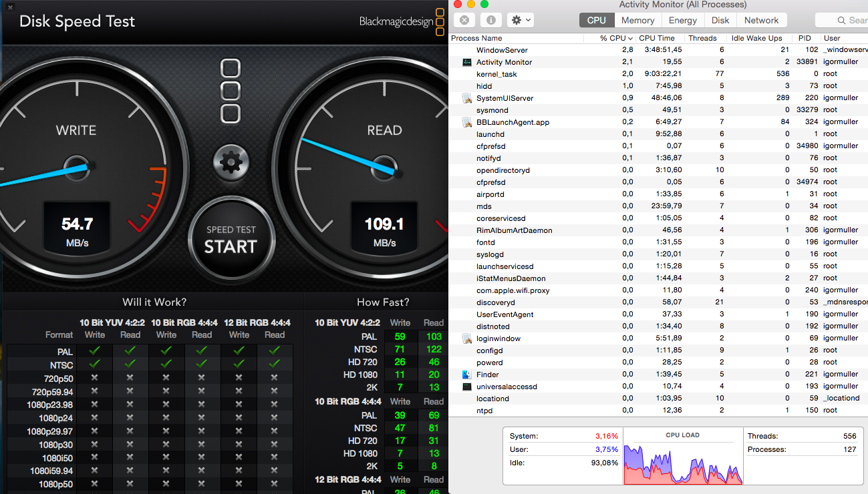Click the BBLaunchAgent.app process icon
The width and height of the screenshot is (868, 494).
point(467,122)
